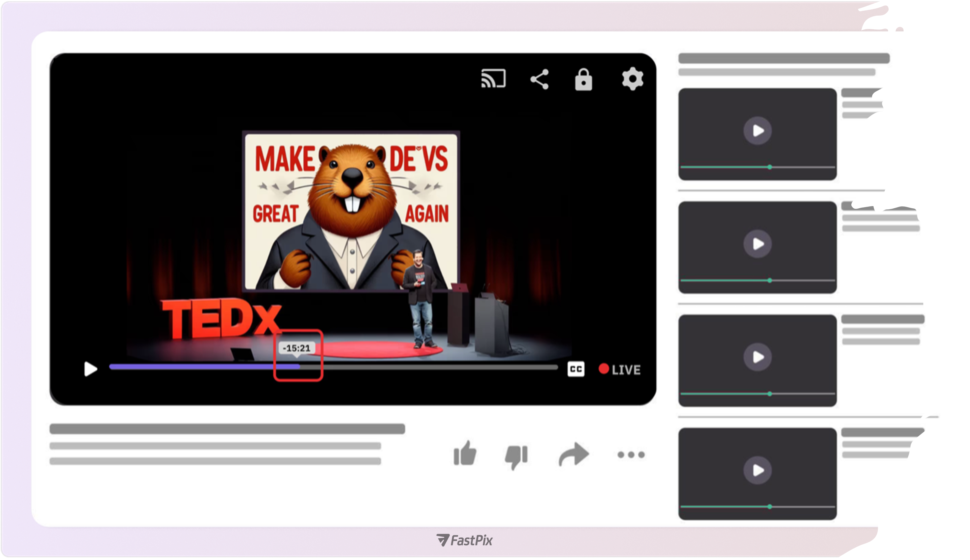Open the Share icon above the player
970x560 pixels.
pos(539,79)
